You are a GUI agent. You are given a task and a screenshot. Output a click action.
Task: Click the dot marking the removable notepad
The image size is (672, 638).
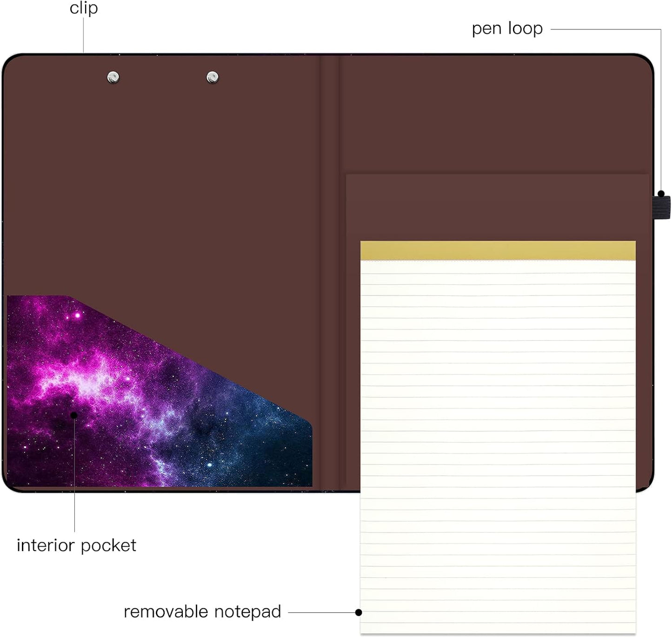click(x=358, y=612)
